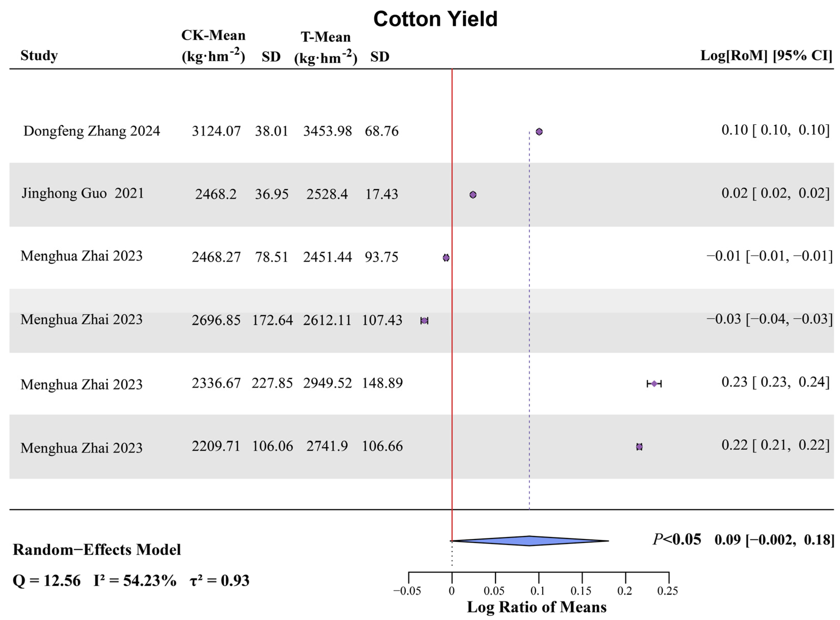Click the 0.25 axis tick label
Viewport: 840px width, 620px height.
(x=667, y=591)
